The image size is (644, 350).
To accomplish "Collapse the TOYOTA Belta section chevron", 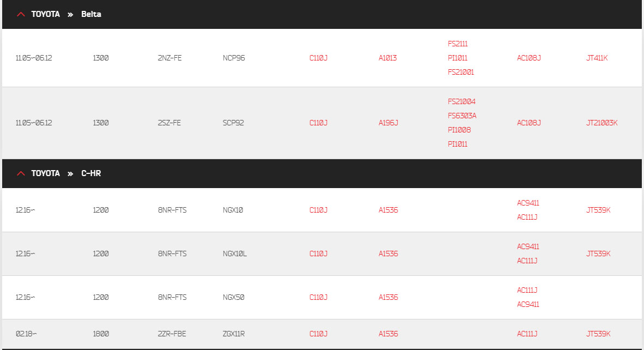I will click(x=21, y=14).
